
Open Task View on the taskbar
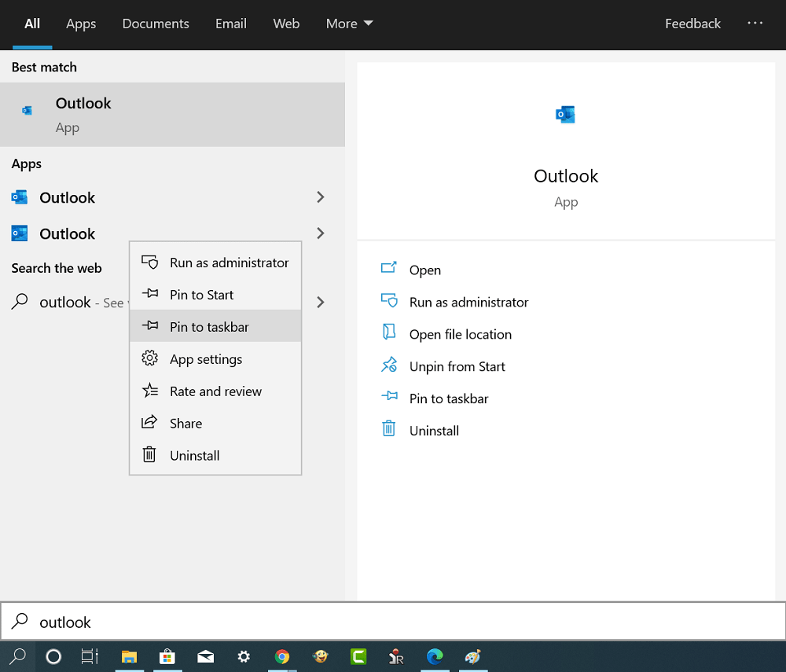click(x=90, y=656)
